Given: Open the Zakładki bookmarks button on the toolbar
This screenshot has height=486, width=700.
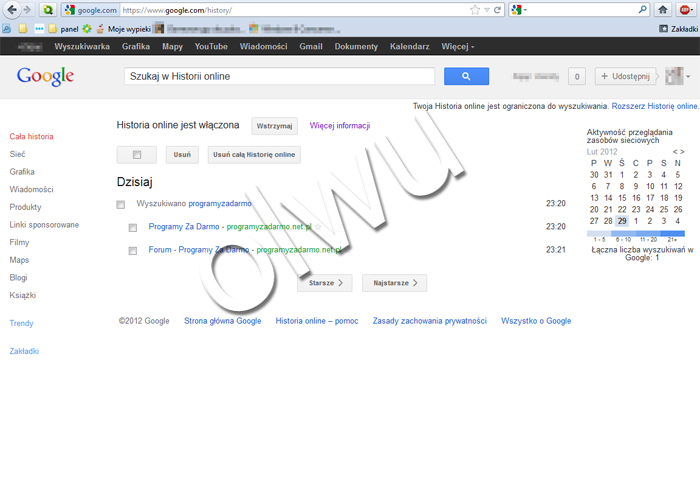Looking at the screenshot, I should pos(679,29).
